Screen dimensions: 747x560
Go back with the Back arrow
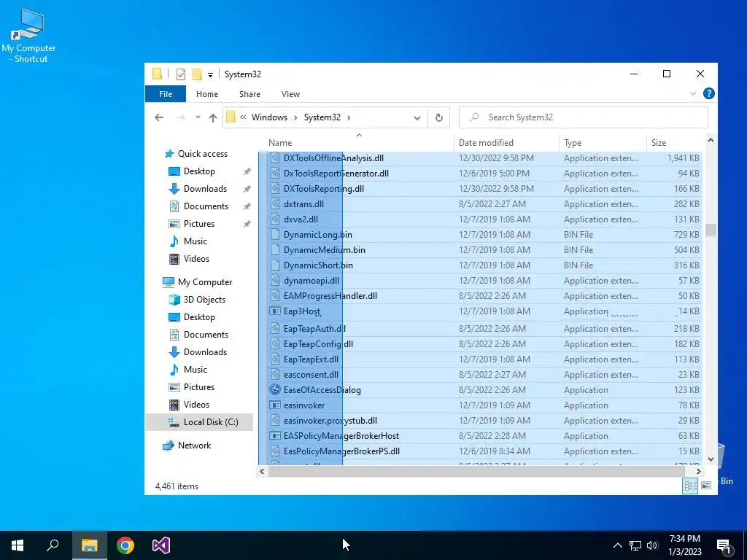pyautogui.click(x=159, y=117)
